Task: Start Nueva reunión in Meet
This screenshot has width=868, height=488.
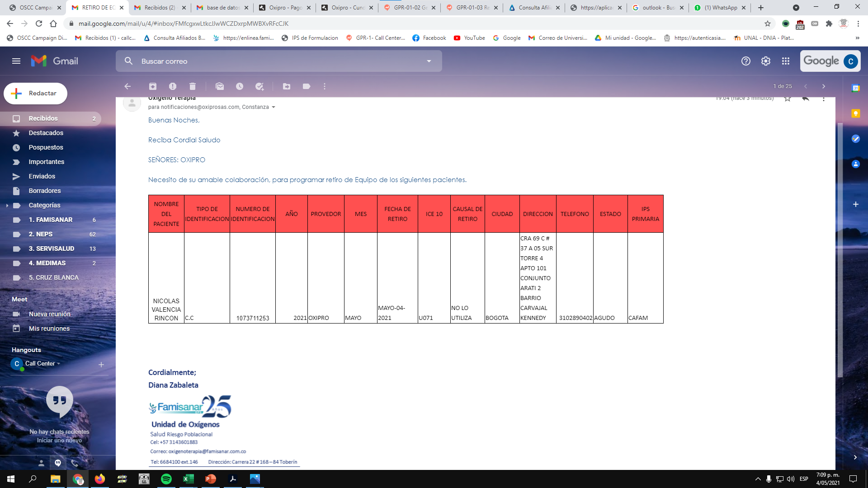Action: click(51, 314)
